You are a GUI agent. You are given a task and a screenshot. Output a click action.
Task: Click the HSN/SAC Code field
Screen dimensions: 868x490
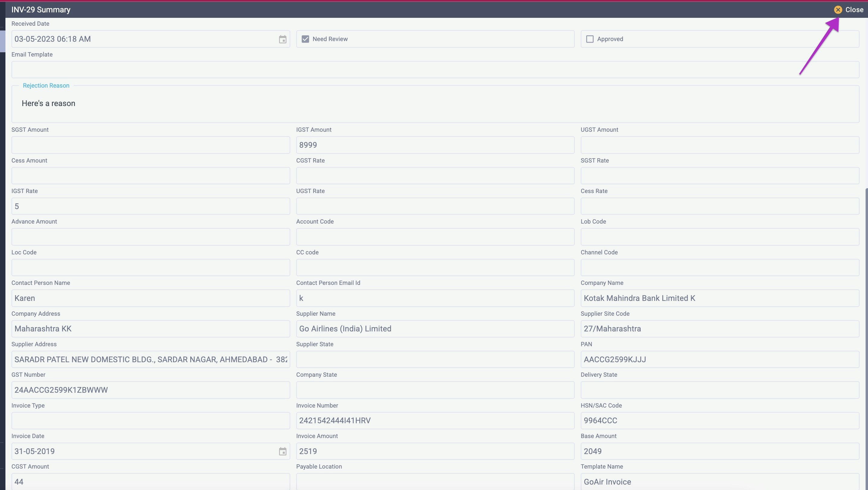[719, 421]
